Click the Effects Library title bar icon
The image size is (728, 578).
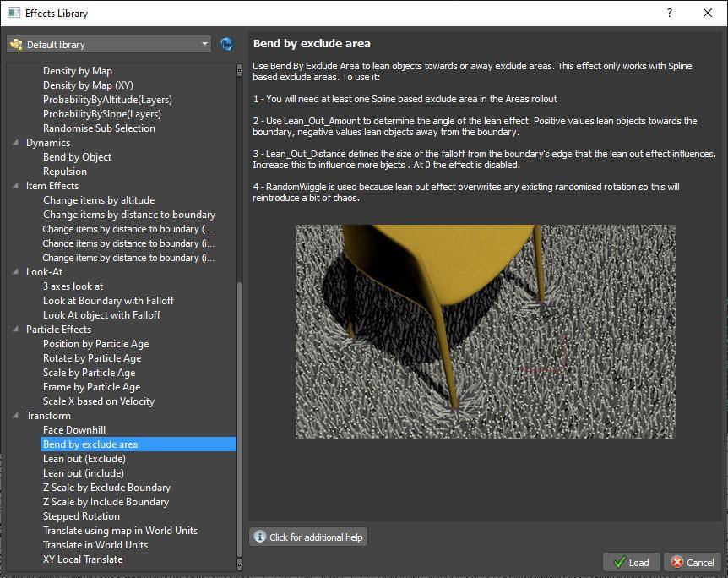point(14,13)
